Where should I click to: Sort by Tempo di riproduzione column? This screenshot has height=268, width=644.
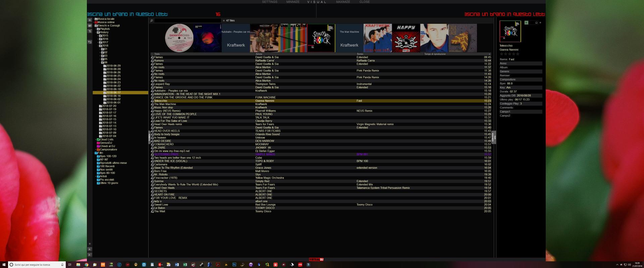point(457,54)
